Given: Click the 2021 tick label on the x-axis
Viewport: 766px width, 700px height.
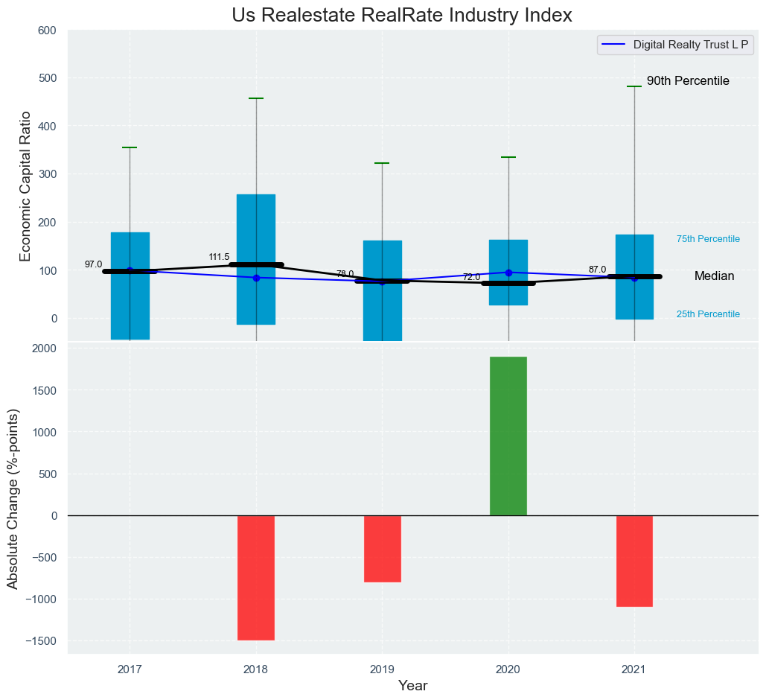Looking at the screenshot, I should pos(634,670).
